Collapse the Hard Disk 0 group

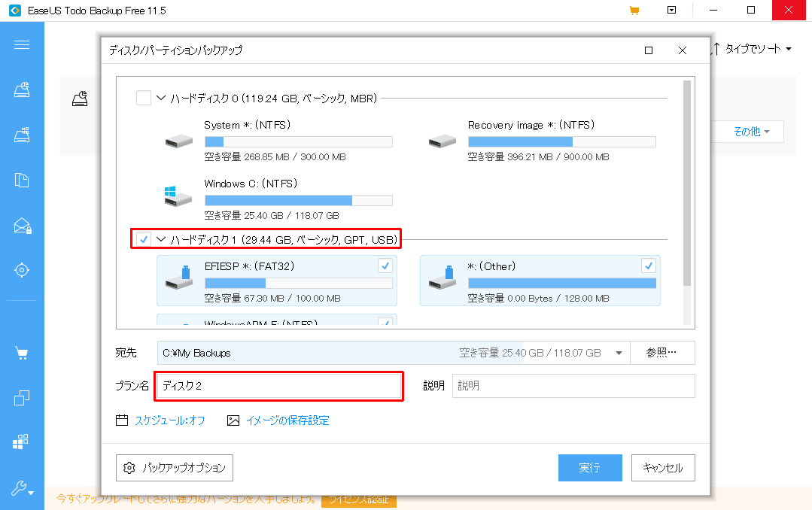[x=161, y=98]
